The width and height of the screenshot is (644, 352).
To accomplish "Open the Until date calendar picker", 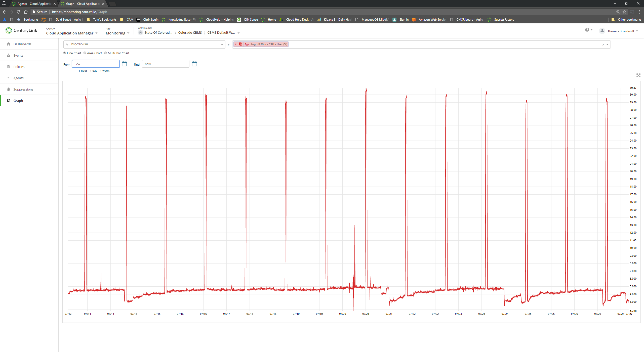I will coord(194,64).
